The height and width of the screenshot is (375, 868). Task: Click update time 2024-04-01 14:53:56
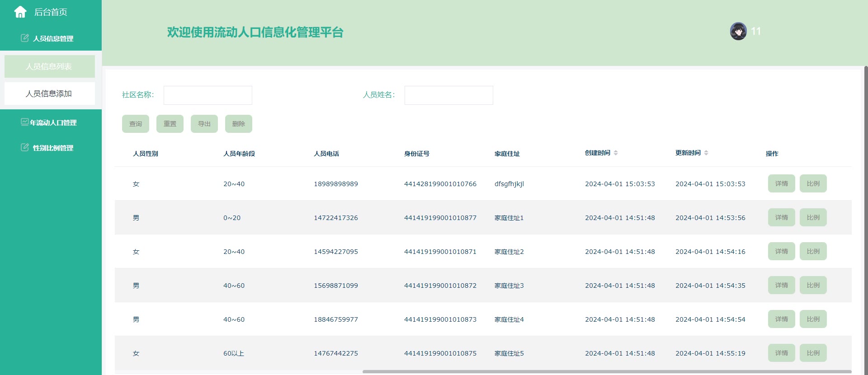coord(710,218)
